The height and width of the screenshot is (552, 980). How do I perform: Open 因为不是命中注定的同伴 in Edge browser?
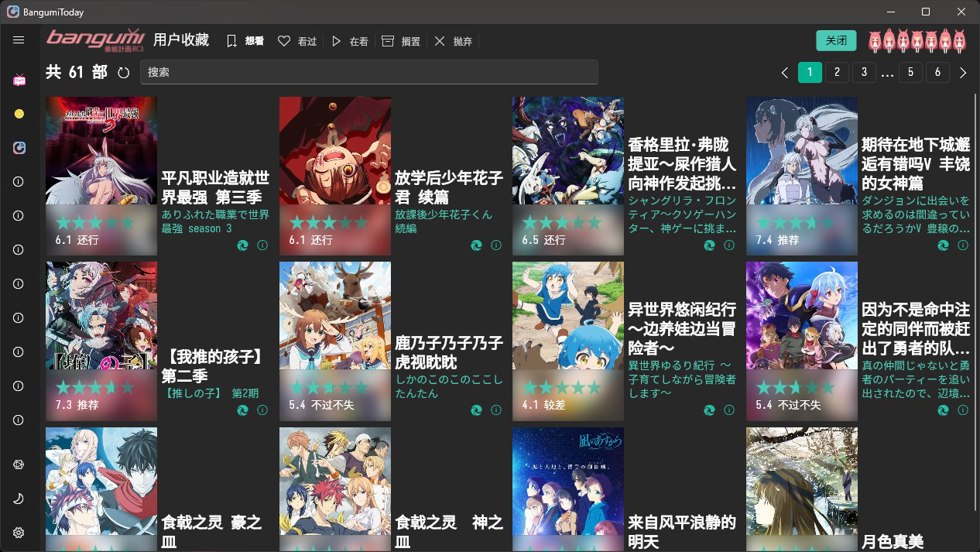tap(943, 410)
